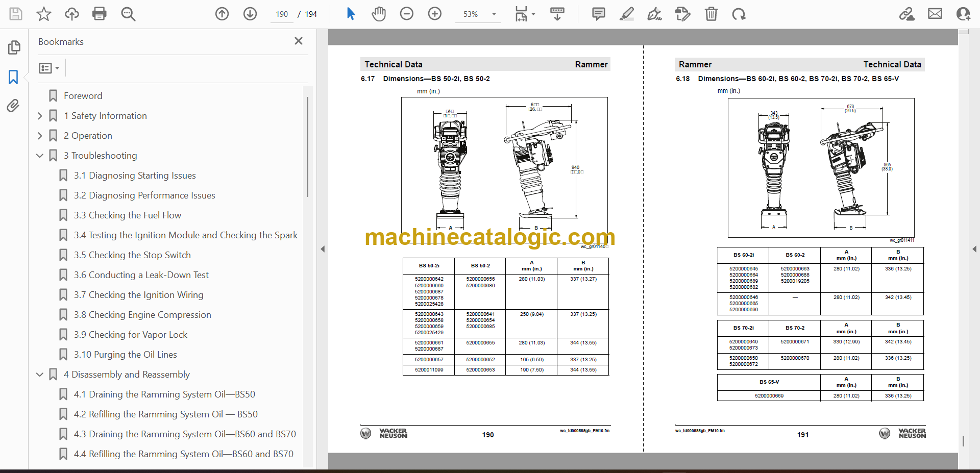Toggle the Bookmarks panel icon
This screenshot has height=473, width=980.
pyautogui.click(x=14, y=77)
